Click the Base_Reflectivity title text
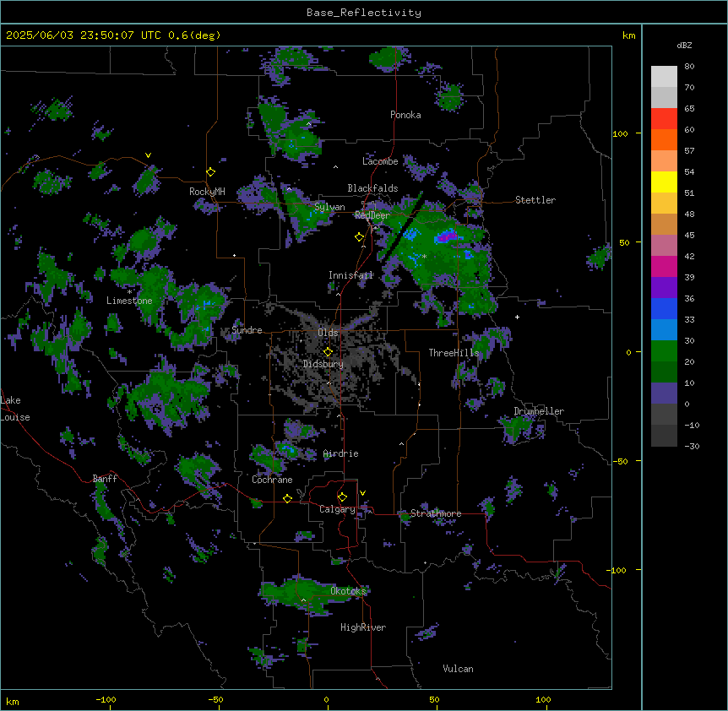This screenshot has height=711, width=728. (363, 13)
